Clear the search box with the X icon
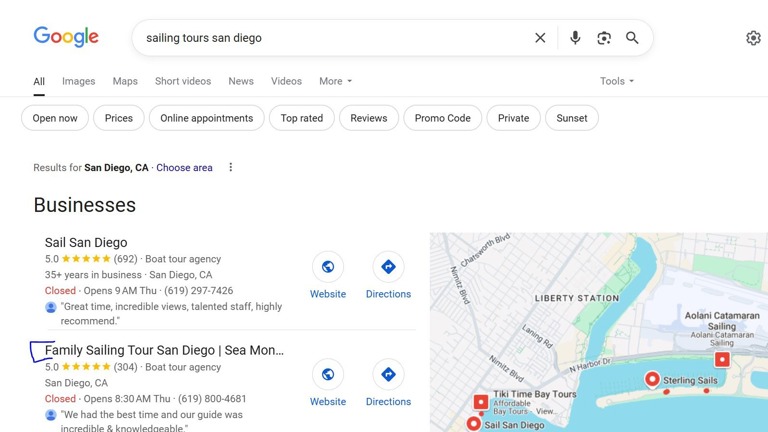 pos(540,38)
